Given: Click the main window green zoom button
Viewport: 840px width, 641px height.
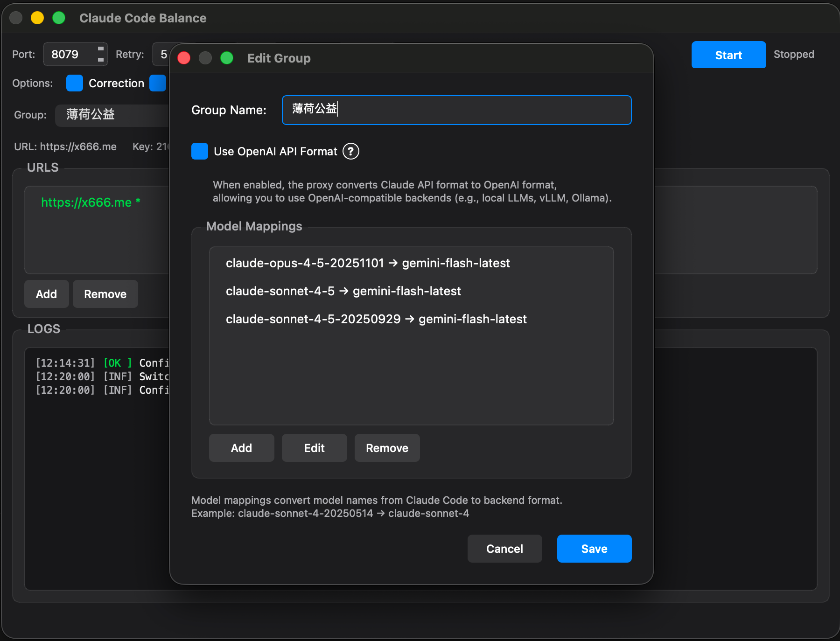Looking at the screenshot, I should (x=59, y=18).
